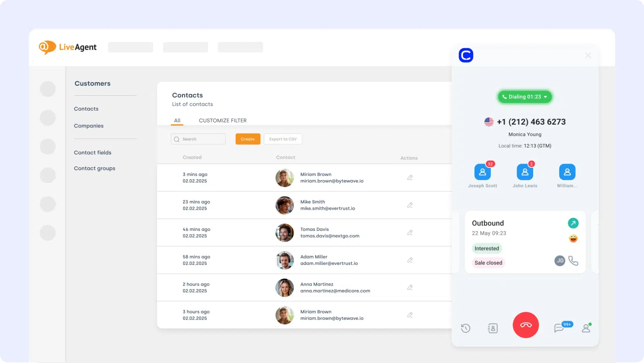Open messages icon with 99+ badge
Image resolution: width=644 pixels, height=363 pixels.
559,328
